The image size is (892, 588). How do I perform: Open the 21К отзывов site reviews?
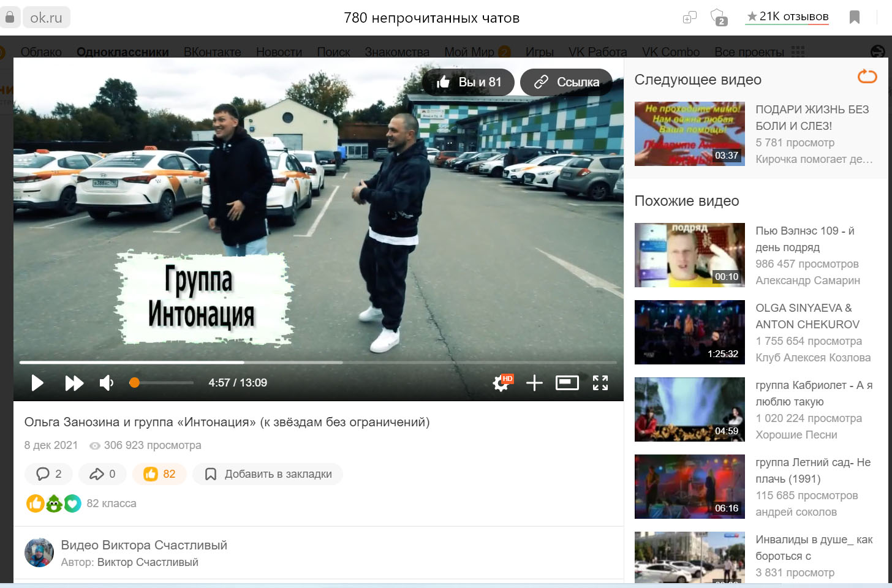pyautogui.click(x=787, y=17)
